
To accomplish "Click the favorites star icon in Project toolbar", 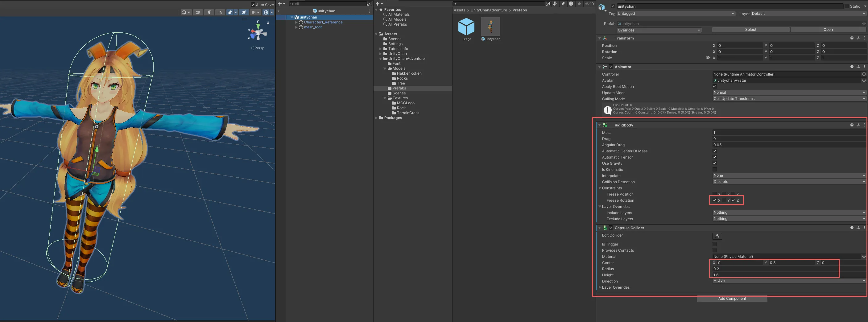I will (x=579, y=4).
